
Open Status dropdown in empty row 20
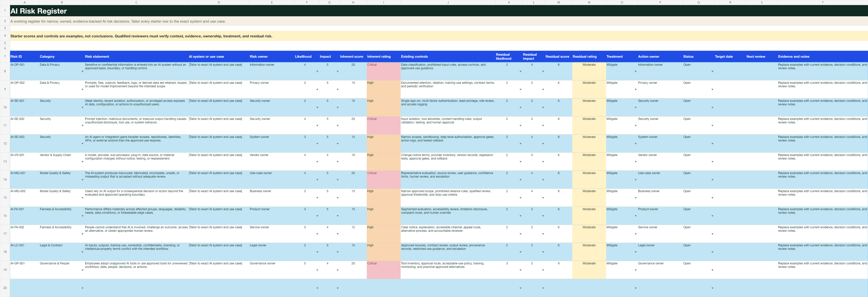[x=712, y=288]
